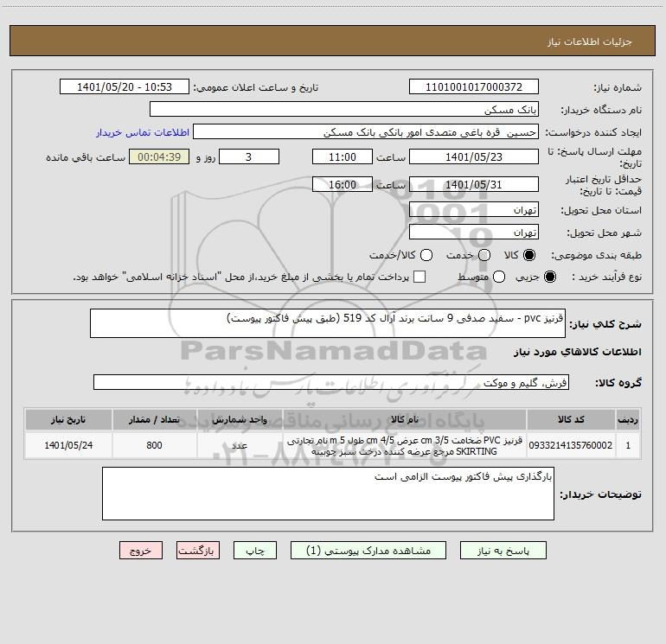Click the ردیف column header

[628, 419]
